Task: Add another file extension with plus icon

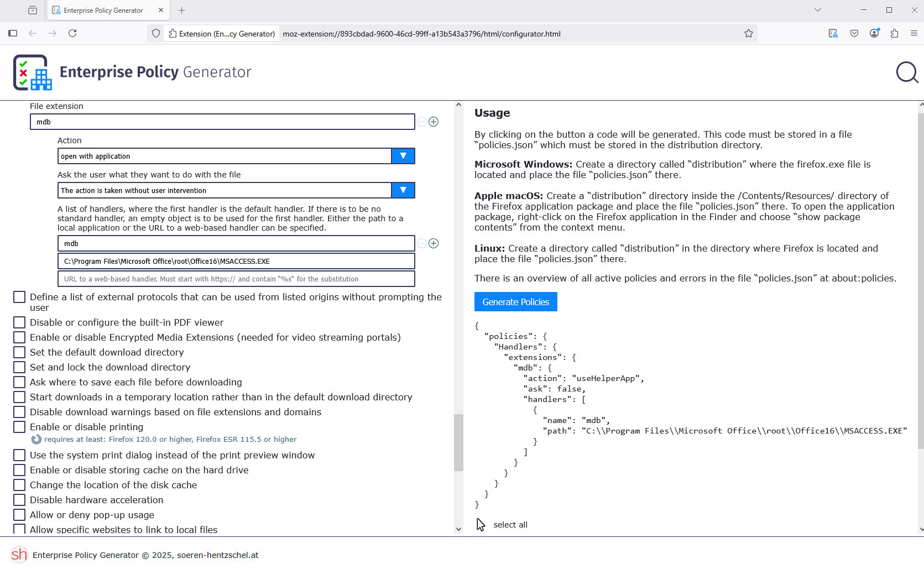Action: [434, 122]
